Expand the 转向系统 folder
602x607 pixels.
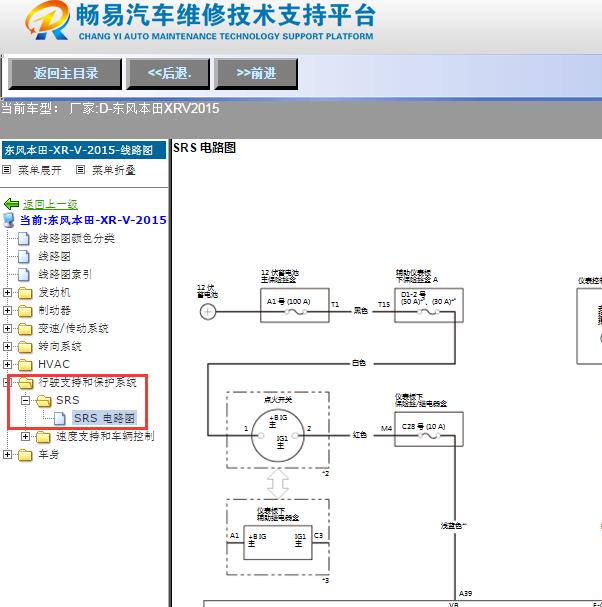[7, 346]
